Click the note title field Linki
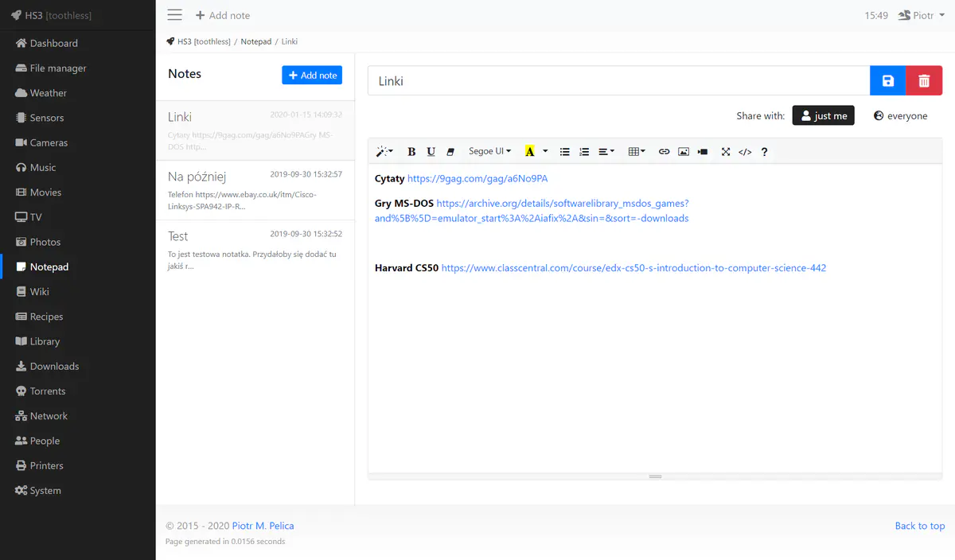This screenshot has height=560, width=955. (x=618, y=81)
